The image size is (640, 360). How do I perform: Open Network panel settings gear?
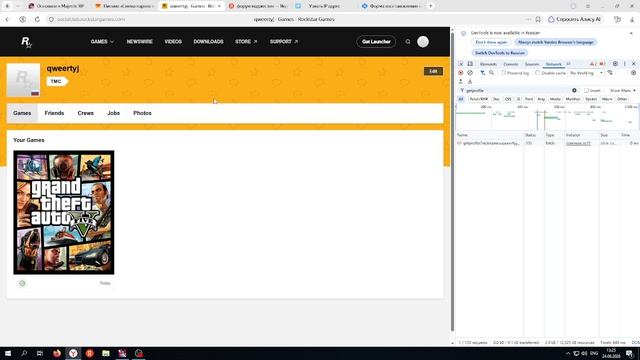633,73
